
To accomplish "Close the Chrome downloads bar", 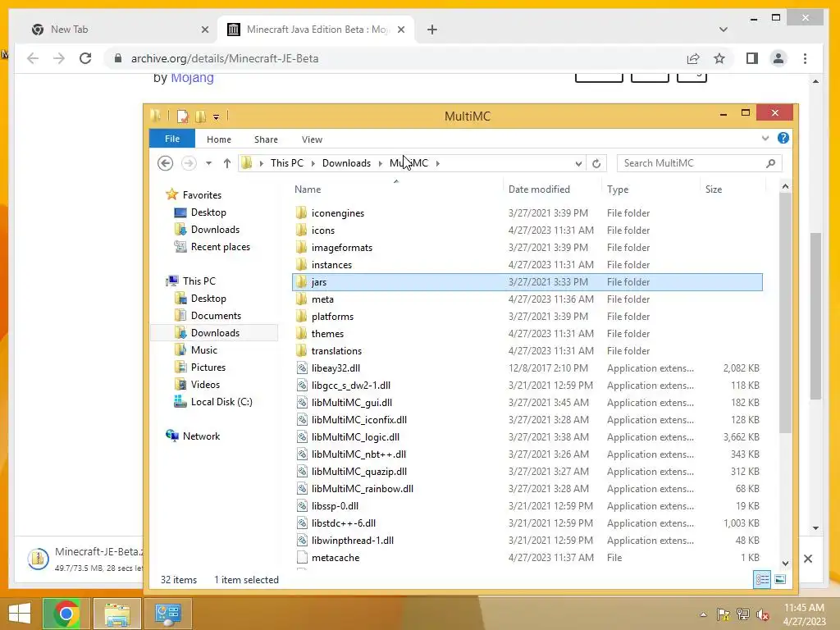I will (808, 558).
